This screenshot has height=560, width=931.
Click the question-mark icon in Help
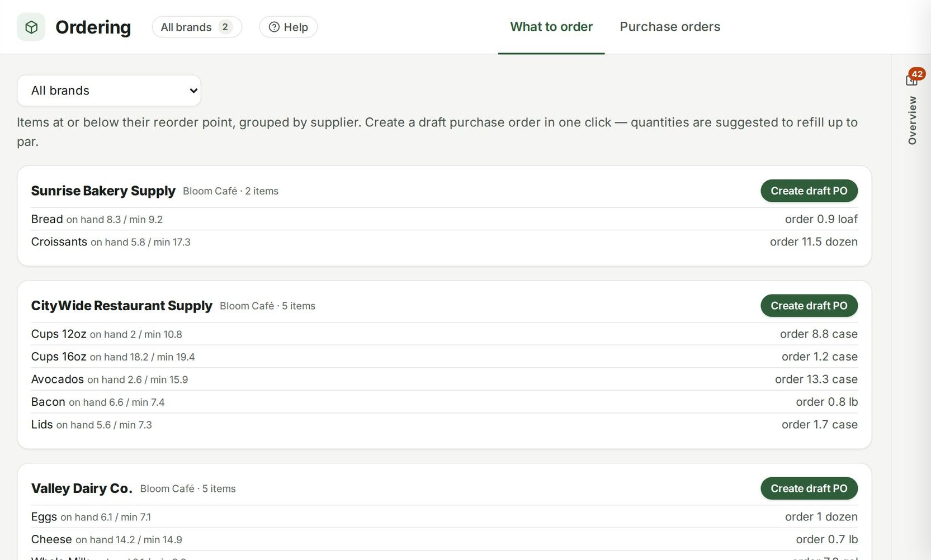(x=274, y=27)
